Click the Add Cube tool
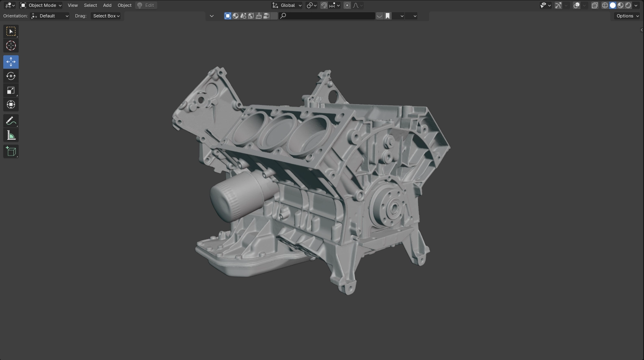This screenshot has height=360, width=644. pyautogui.click(x=11, y=152)
